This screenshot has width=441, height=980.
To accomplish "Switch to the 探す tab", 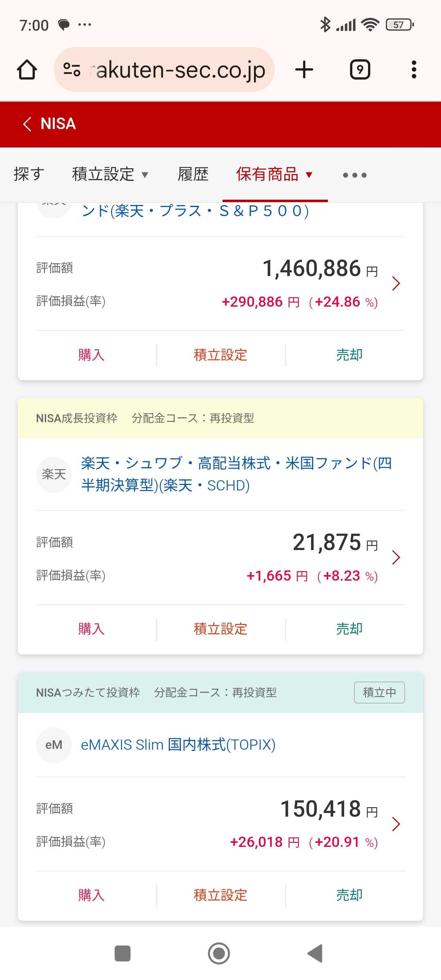I will pyautogui.click(x=29, y=174).
